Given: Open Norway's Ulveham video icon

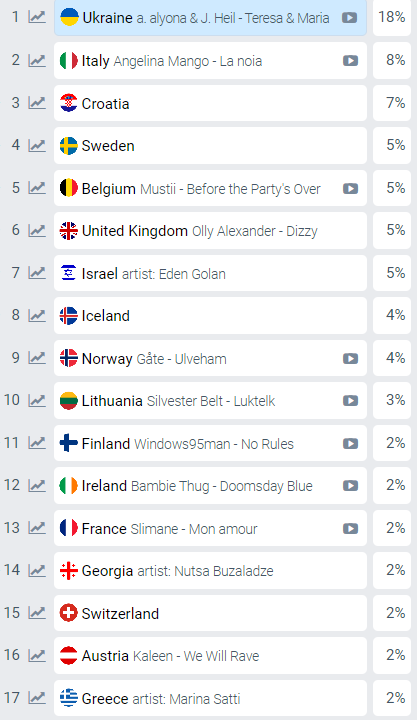Looking at the screenshot, I should tap(350, 359).
